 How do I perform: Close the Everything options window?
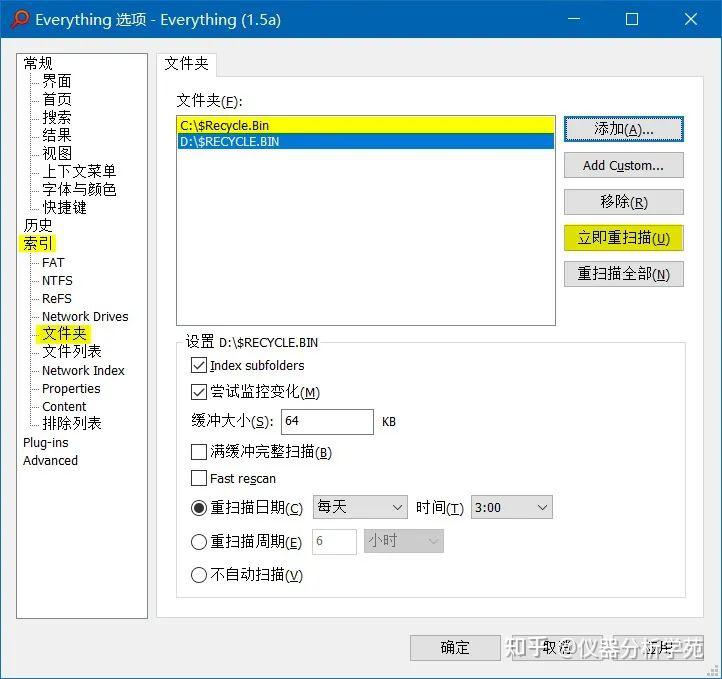[x=691, y=19]
